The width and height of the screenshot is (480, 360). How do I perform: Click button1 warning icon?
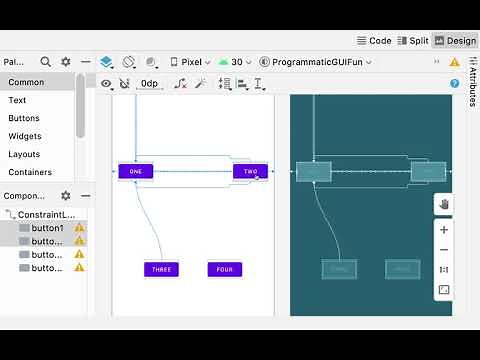point(79,228)
